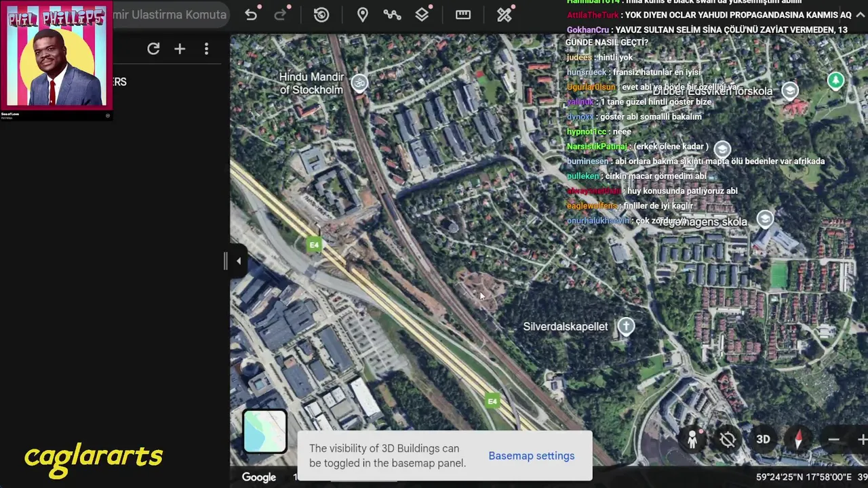Click the Hindu Mandir of Stockholm marker
Screen dimensions: 868x488
click(359, 83)
